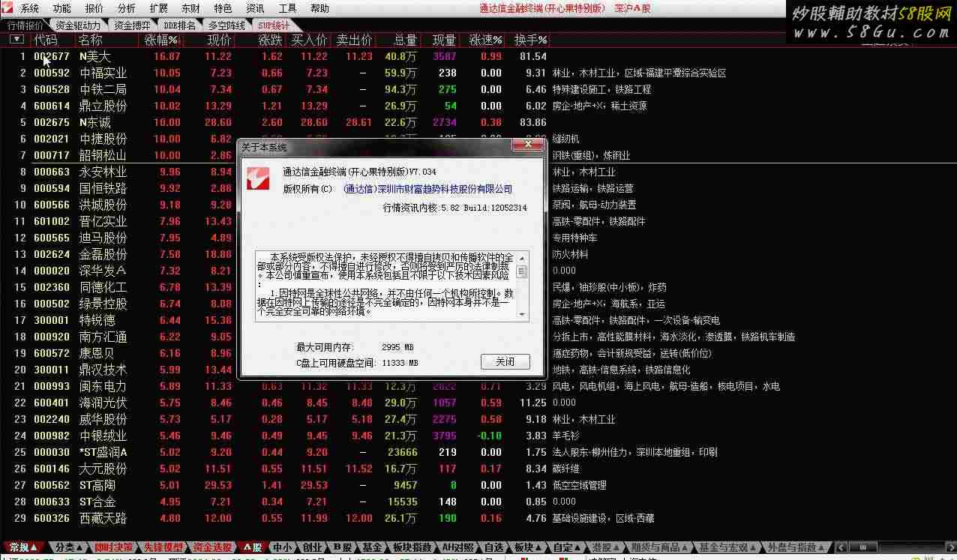Screen dimensions: 957x560
Task: Switch to the 多空阵线 tab
Action: (227, 25)
